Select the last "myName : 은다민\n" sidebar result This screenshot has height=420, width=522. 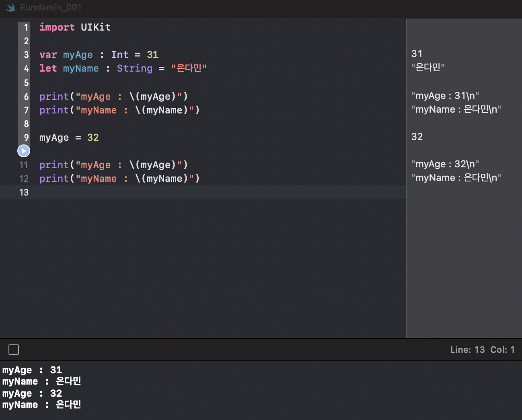[456, 178]
